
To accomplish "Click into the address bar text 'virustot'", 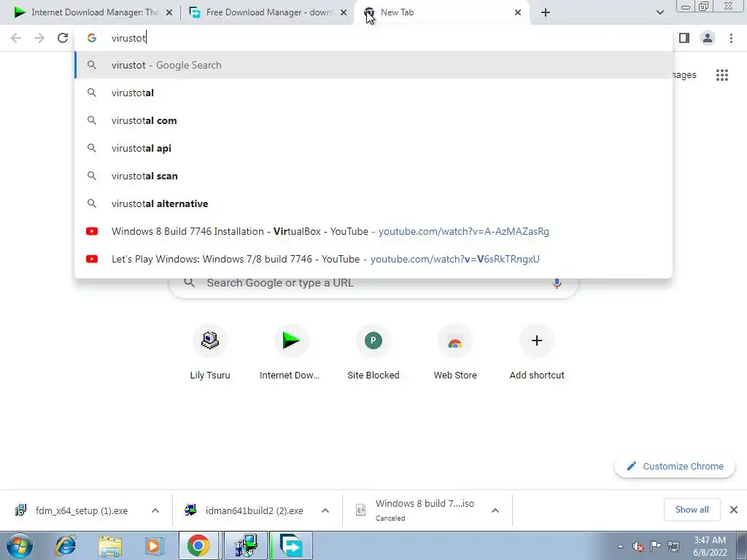I will point(128,38).
